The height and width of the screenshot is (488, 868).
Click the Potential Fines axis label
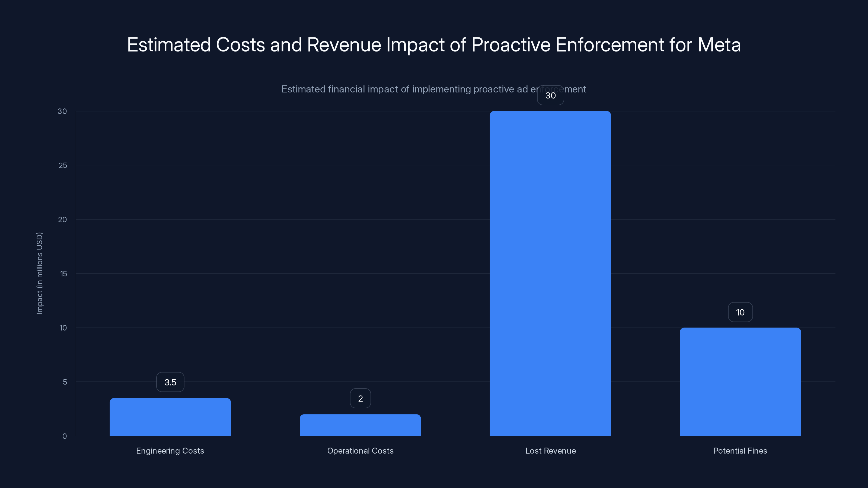pos(740,451)
